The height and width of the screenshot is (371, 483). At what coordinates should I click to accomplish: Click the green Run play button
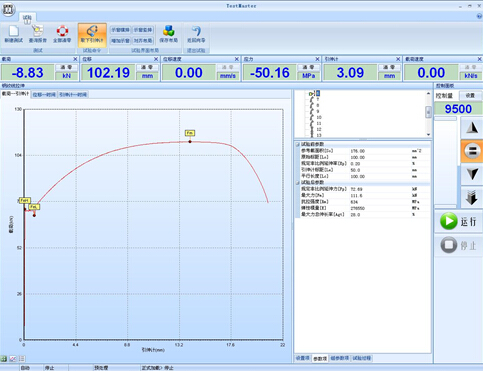(x=459, y=221)
